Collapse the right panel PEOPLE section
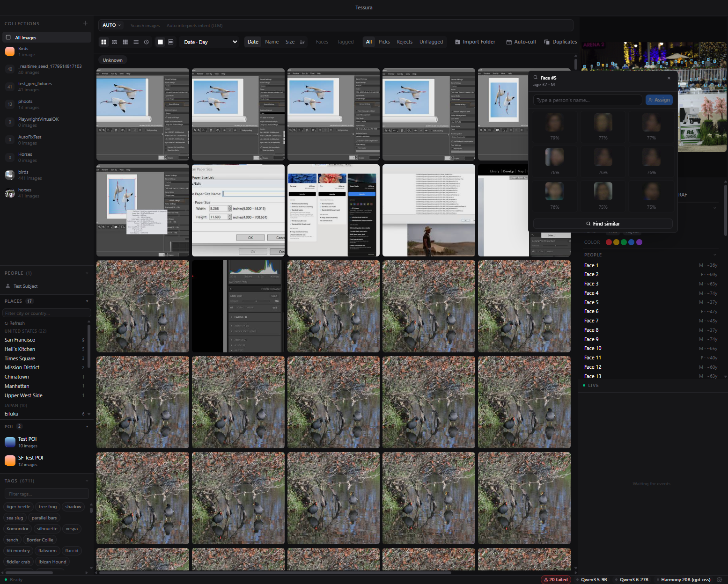This screenshot has height=584, width=728. [x=715, y=255]
